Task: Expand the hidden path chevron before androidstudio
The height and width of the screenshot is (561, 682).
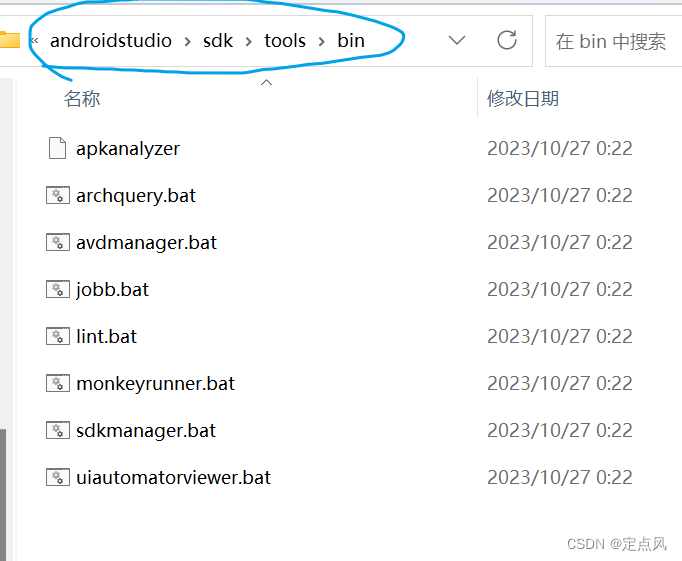Action: click(x=35, y=41)
